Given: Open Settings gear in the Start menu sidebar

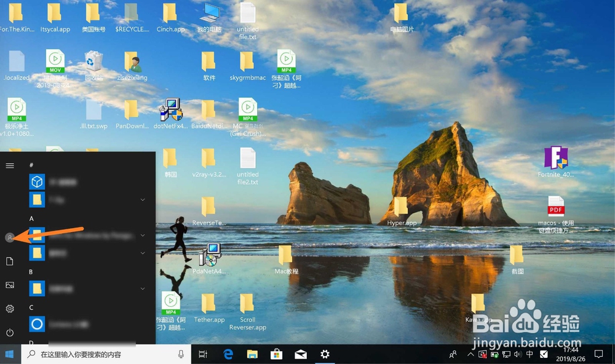Looking at the screenshot, I should coord(9,309).
